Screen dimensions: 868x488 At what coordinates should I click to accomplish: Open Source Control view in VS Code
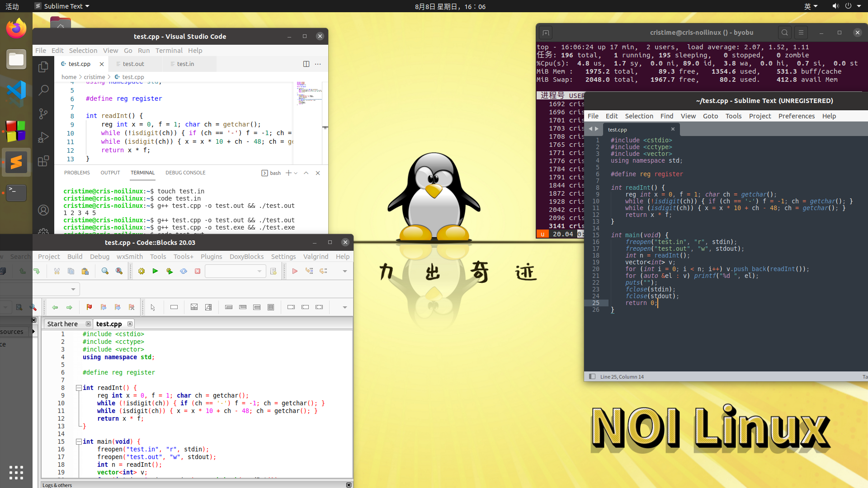(x=43, y=114)
